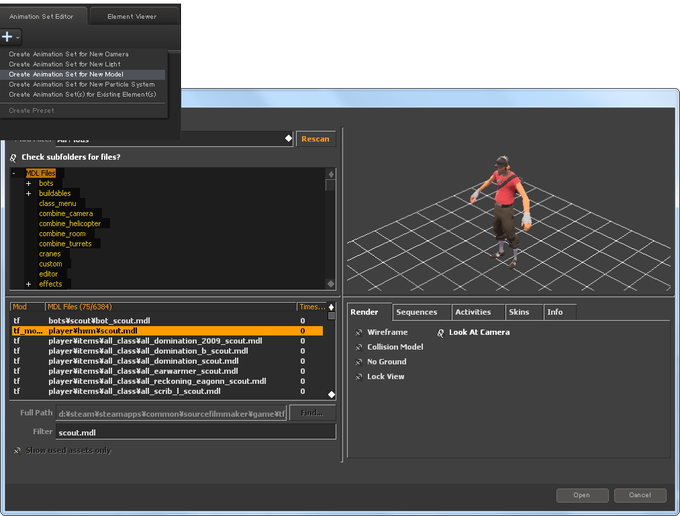
Task: Click folder tree scroll-down arrow
Action: (331, 284)
